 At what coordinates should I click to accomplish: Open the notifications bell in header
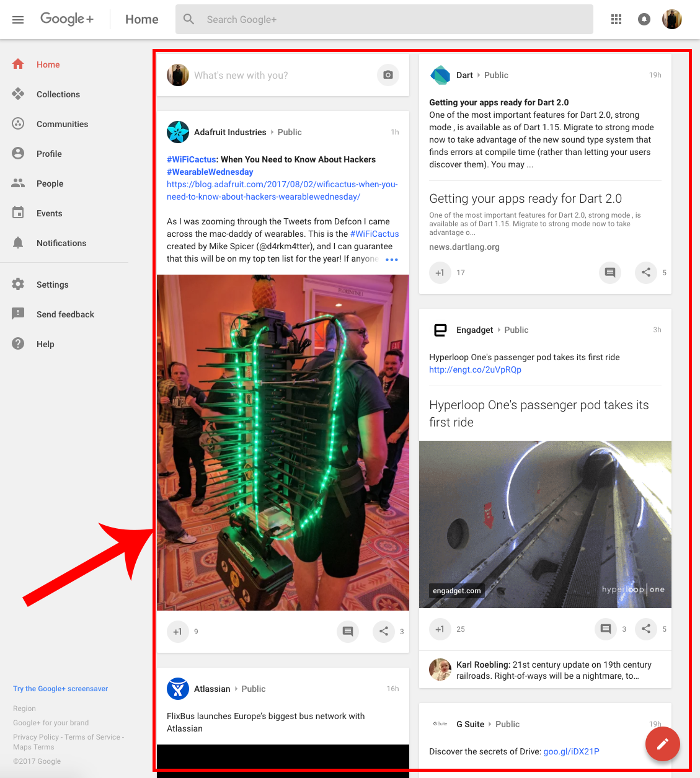pyautogui.click(x=644, y=19)
